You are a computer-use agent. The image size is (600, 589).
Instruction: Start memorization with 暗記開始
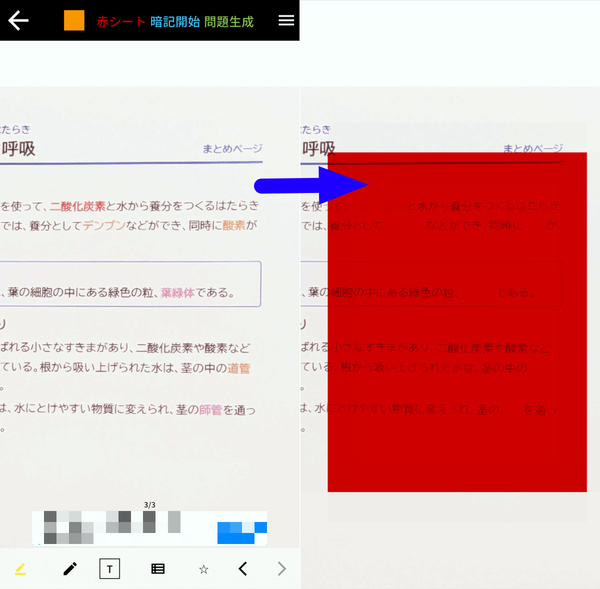click(x=175, y=22)
